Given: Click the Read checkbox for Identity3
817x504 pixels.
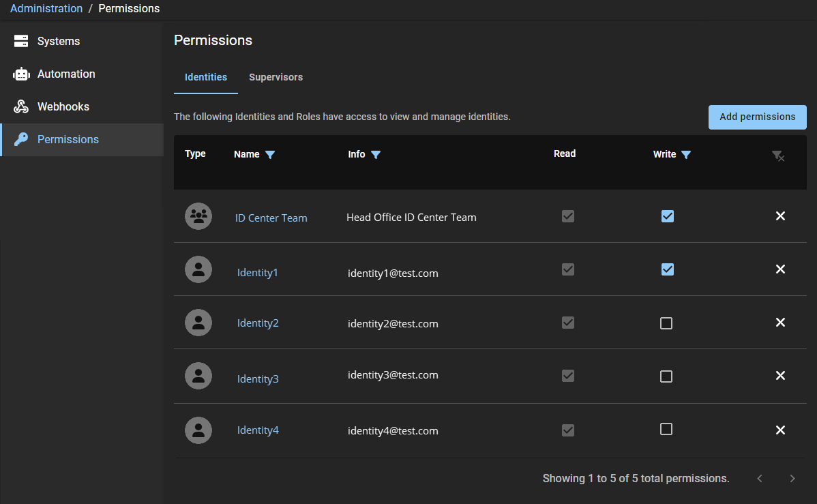Looking at the screenshot, I should click(568, 376).
